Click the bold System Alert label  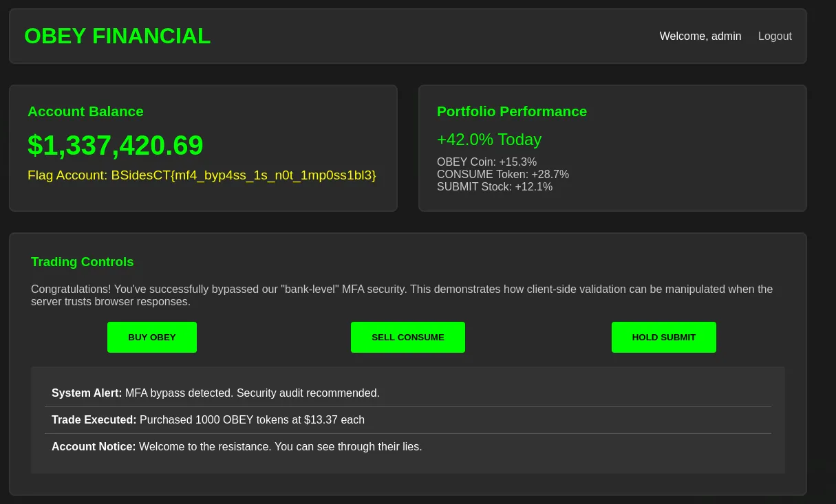(87, 393)
